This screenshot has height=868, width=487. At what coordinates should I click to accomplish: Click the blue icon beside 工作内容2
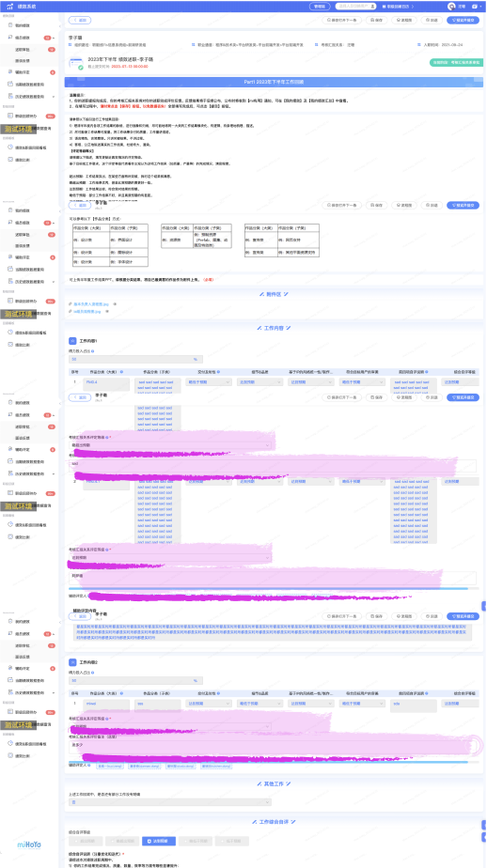pos(71,662)
